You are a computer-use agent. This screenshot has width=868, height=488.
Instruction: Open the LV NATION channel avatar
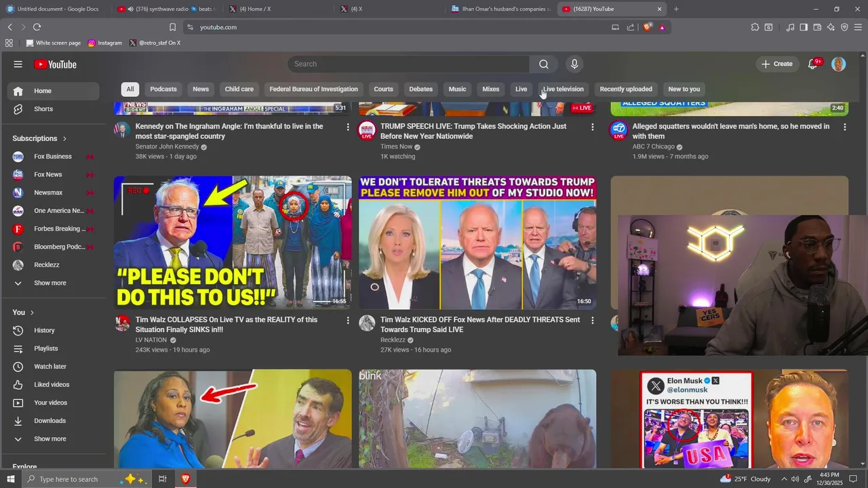[x=122, y=323]
